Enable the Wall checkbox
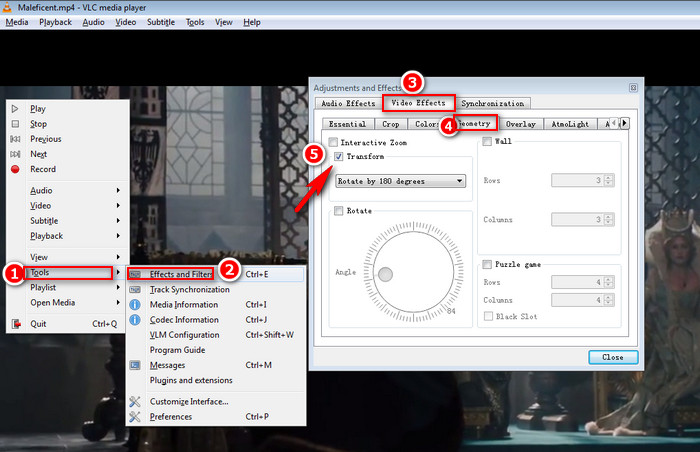This screenshot has height=452, width=700. (487, 141)
